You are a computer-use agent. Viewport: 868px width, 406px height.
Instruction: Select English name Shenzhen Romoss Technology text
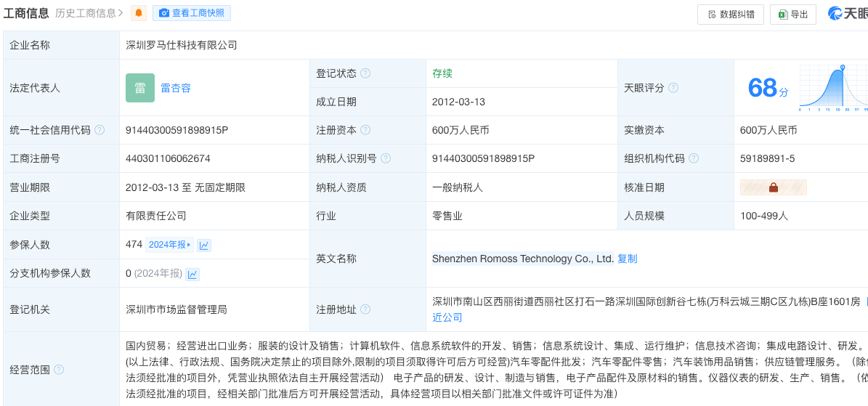point(523,259)
